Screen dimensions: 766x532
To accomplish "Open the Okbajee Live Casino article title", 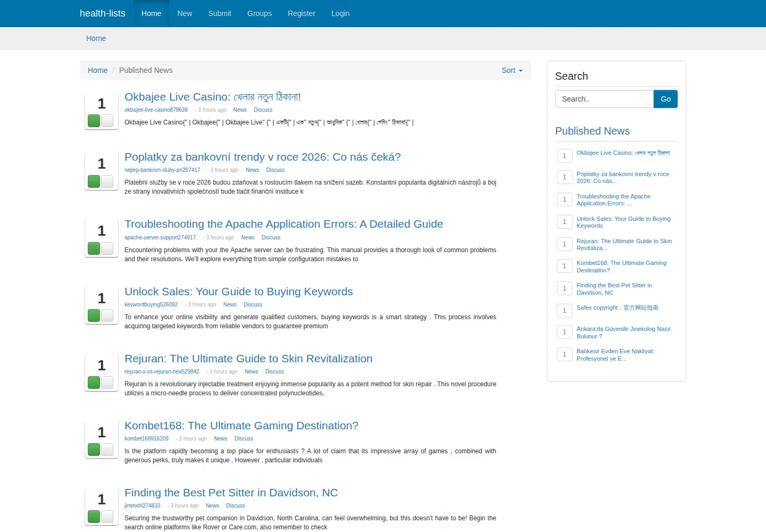I will point(213,97).
